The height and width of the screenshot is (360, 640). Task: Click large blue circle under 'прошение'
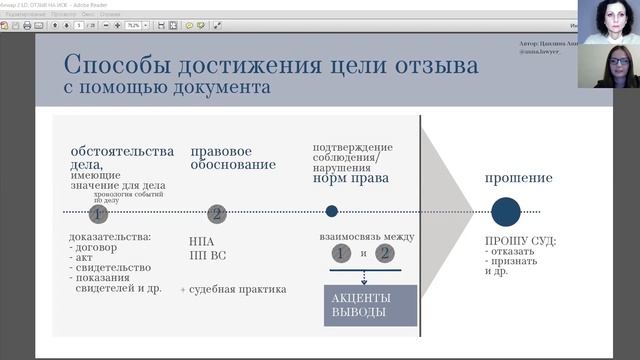click(x=506, y=212)
